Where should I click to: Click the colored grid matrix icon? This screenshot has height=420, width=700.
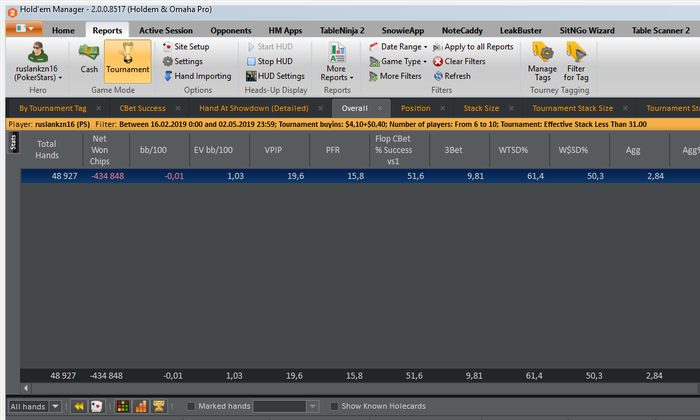pos(123,406)
